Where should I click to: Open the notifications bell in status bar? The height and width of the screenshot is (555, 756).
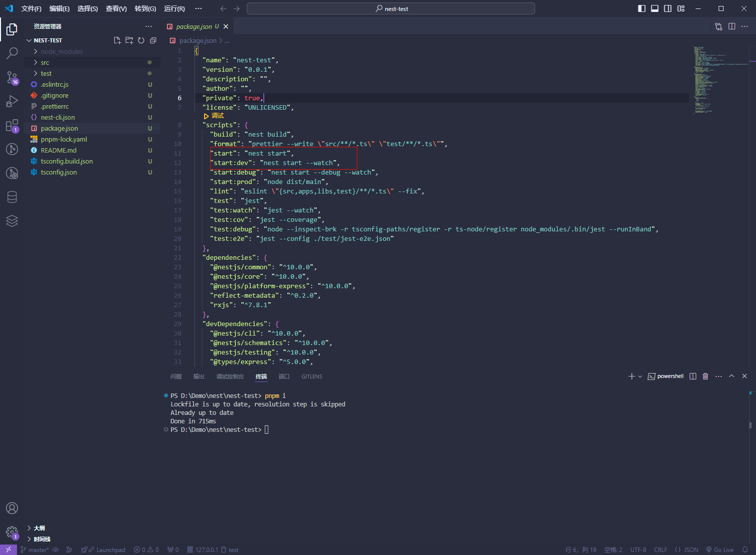[745, 550]
